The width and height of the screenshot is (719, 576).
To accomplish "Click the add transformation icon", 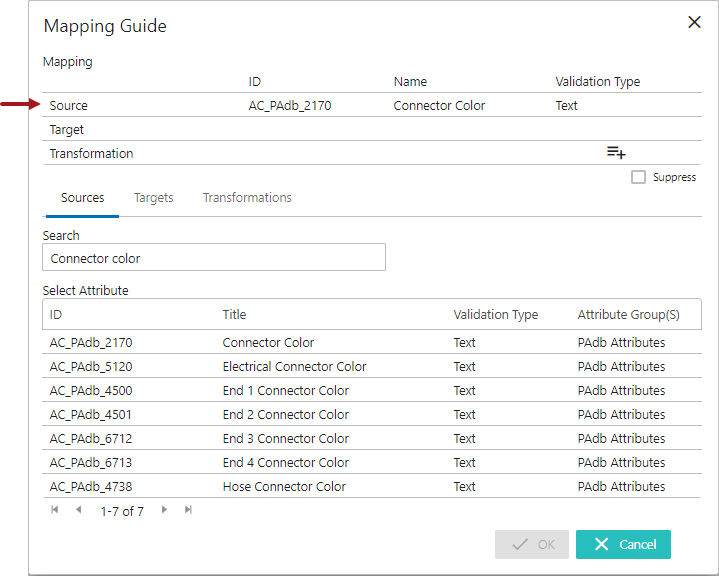I will (616, 152).
